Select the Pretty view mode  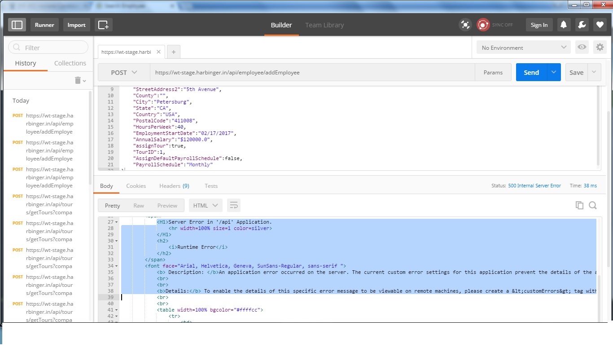point(112,205)
